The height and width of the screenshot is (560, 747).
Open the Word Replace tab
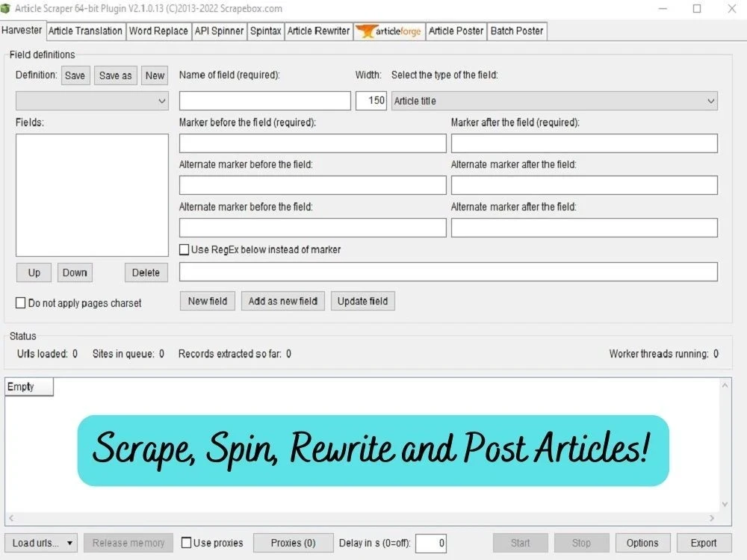click(158, 31)
